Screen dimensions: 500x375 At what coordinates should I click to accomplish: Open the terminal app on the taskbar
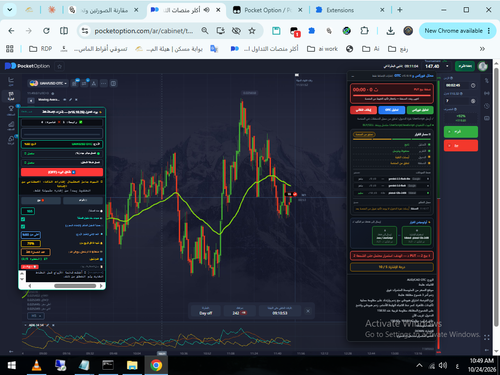click(108, 365)
